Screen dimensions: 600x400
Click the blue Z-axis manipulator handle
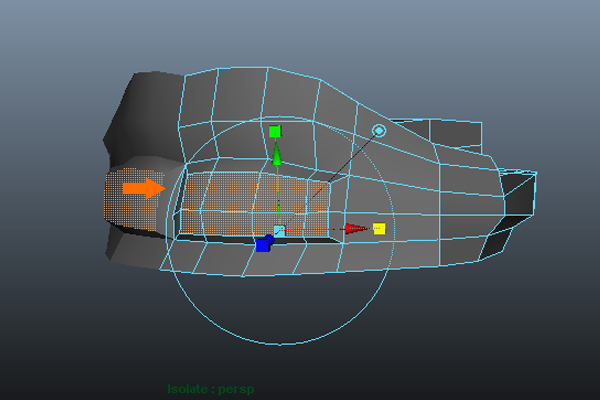point(264,244)
